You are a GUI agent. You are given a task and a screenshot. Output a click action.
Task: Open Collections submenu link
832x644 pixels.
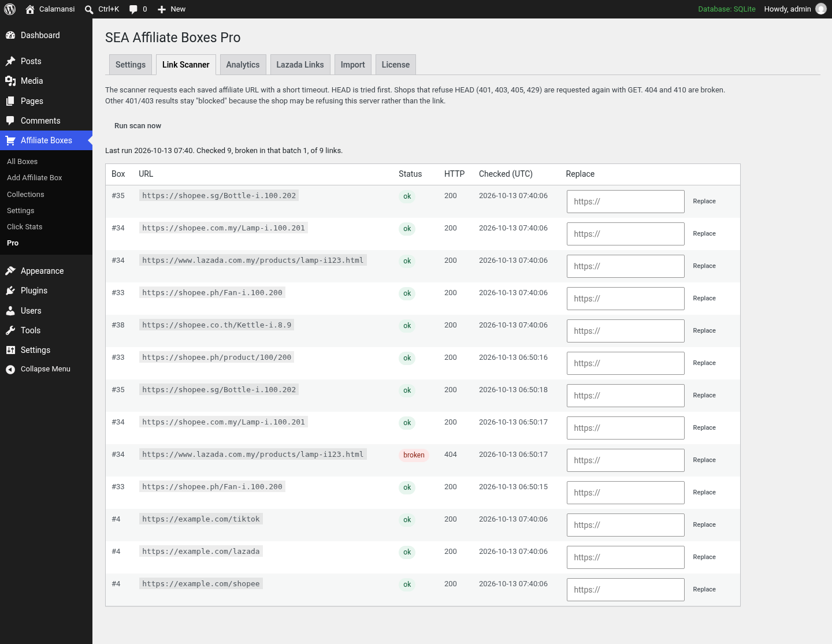click(25, 195)
